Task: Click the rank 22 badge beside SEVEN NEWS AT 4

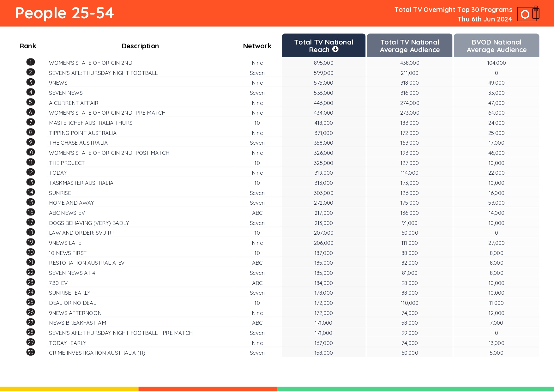Action: [30, 272]
